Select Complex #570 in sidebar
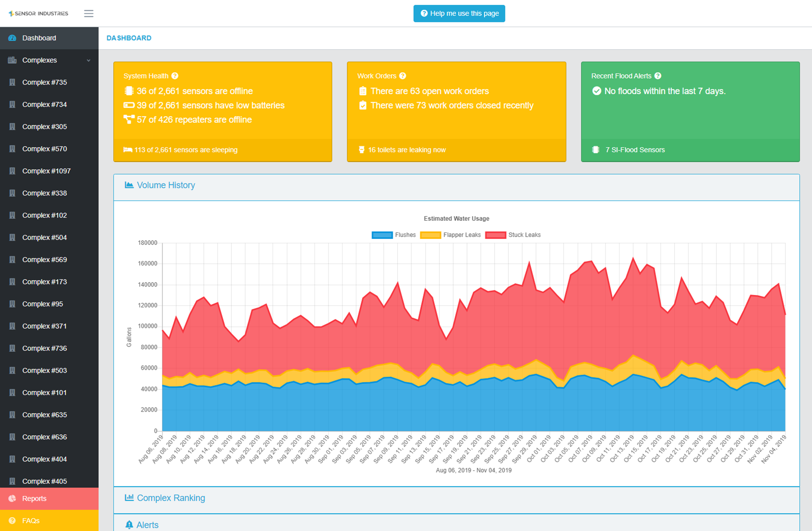The height and width of the screenshot is (531, 812). 49,148
